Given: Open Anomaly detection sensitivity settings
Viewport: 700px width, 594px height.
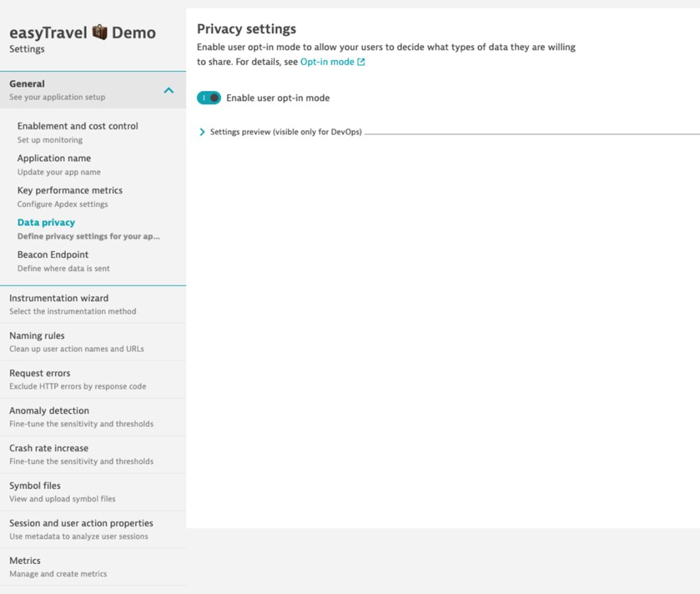Looking at the screenshot, I should [49, 411].
